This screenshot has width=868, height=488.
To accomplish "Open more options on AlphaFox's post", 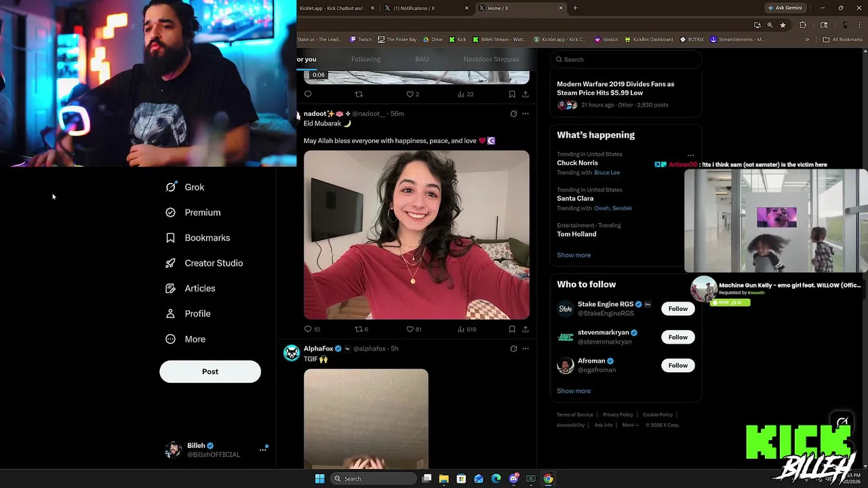I will [525, 348].
